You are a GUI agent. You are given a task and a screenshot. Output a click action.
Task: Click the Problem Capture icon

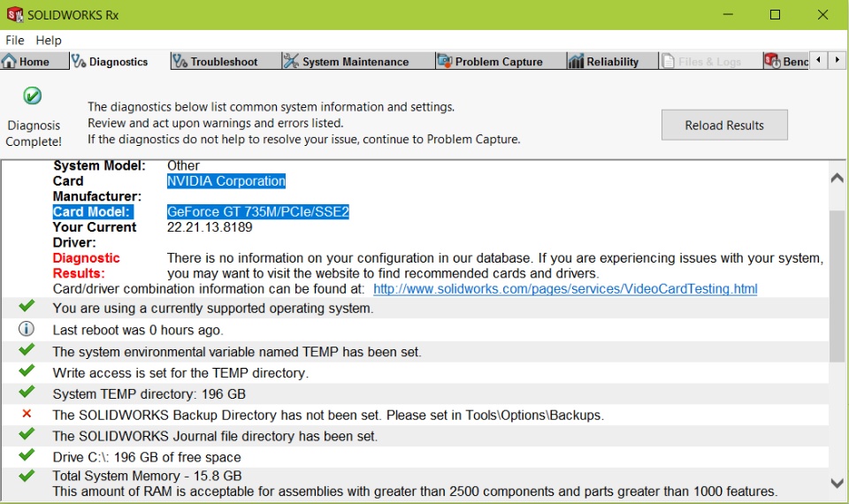[x=445, y=61]
